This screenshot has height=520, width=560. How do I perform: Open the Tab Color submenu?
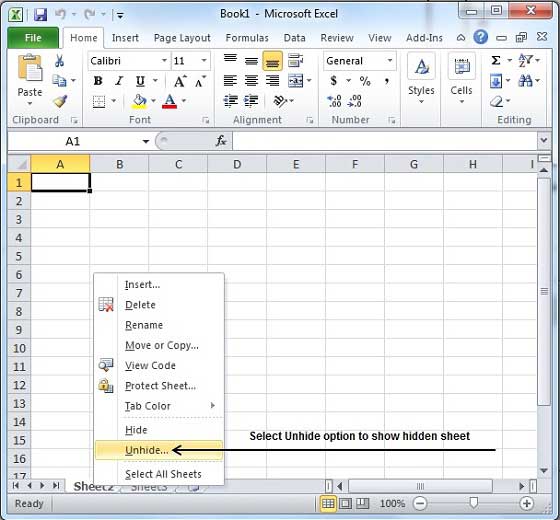(x=159, y=406)
